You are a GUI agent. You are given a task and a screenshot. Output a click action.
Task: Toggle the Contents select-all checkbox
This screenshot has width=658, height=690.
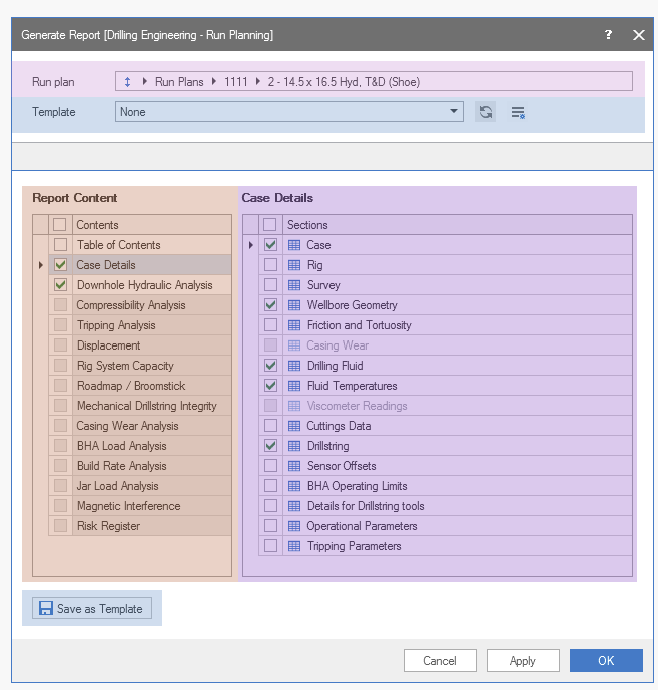click(x=60, y=225)
